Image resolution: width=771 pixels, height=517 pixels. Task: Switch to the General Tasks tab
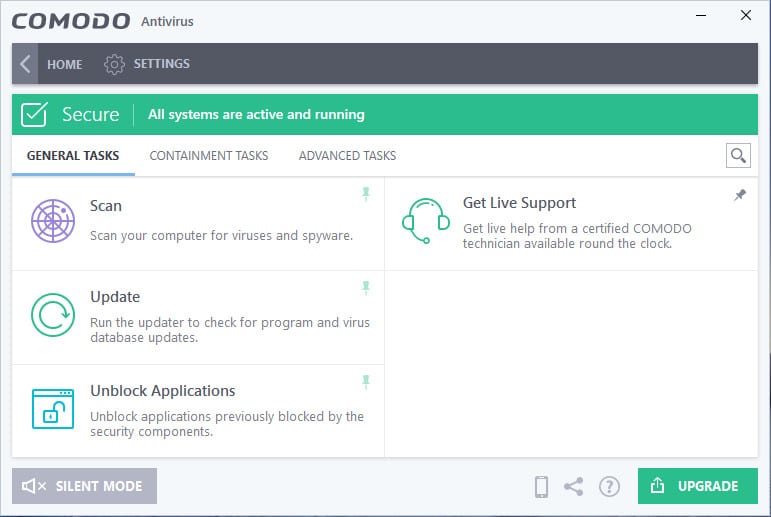[73, 156]
